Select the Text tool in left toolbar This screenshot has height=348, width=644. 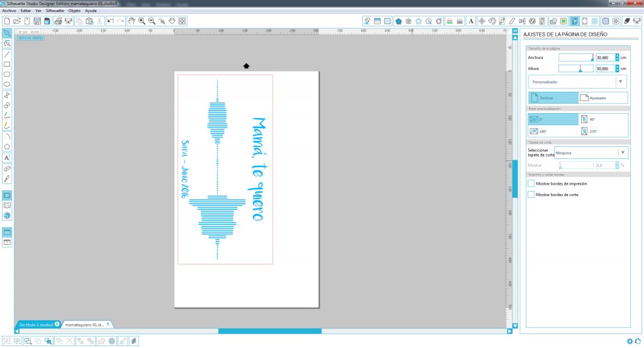[x=7, y=158]
